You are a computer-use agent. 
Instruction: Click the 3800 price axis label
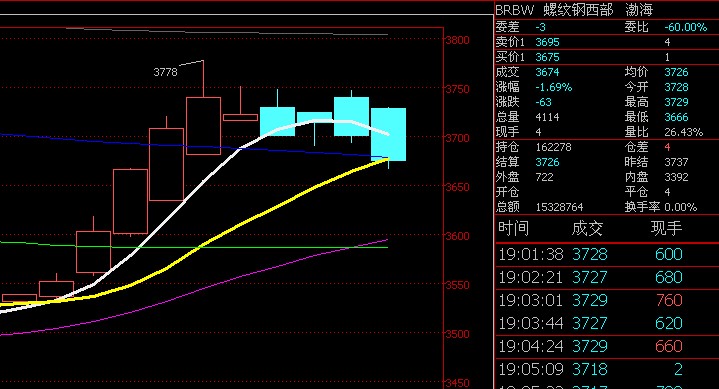tap(458, 40)
